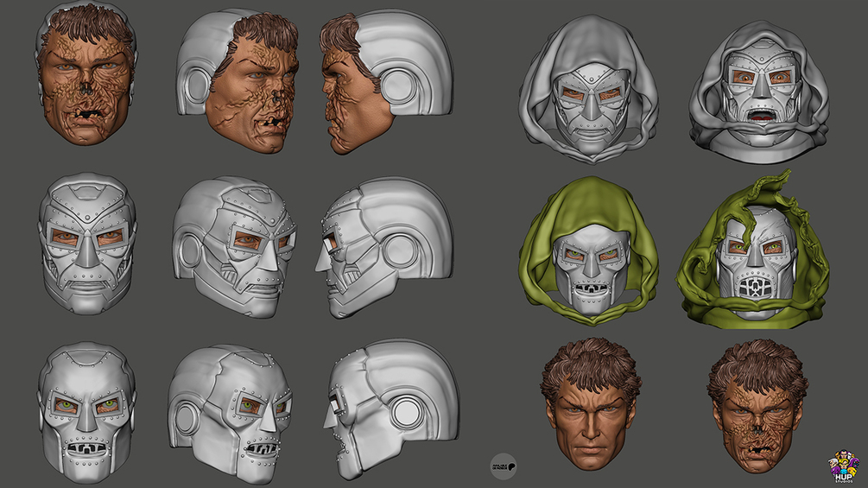This screenshot has width=868, height=488.
Task: Select closed-mouth metal mask side profile
Action: point(384,247)
